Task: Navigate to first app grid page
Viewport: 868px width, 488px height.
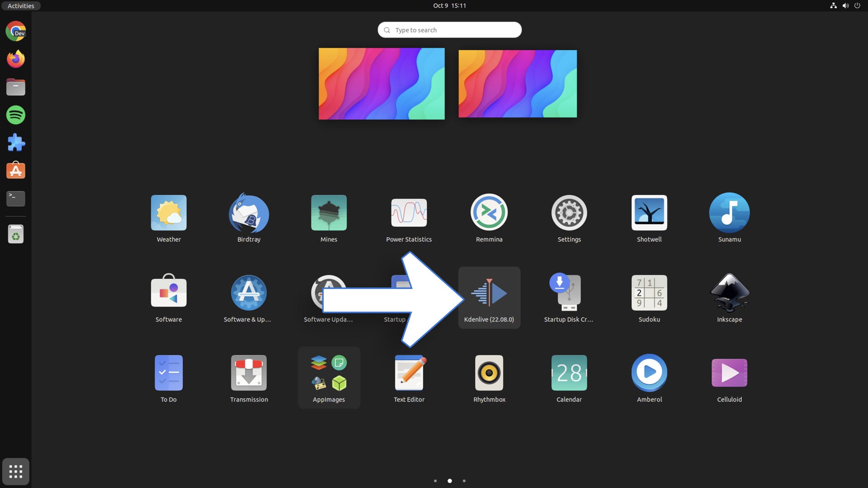Action: (435, 481)
